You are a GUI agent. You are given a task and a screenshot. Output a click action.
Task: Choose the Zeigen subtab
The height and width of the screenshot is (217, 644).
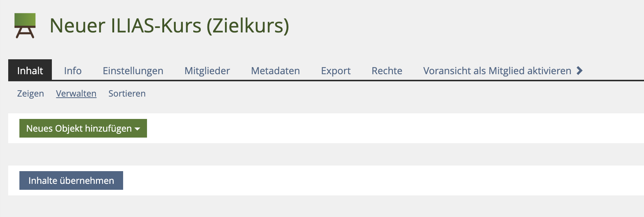coord(31,94)
